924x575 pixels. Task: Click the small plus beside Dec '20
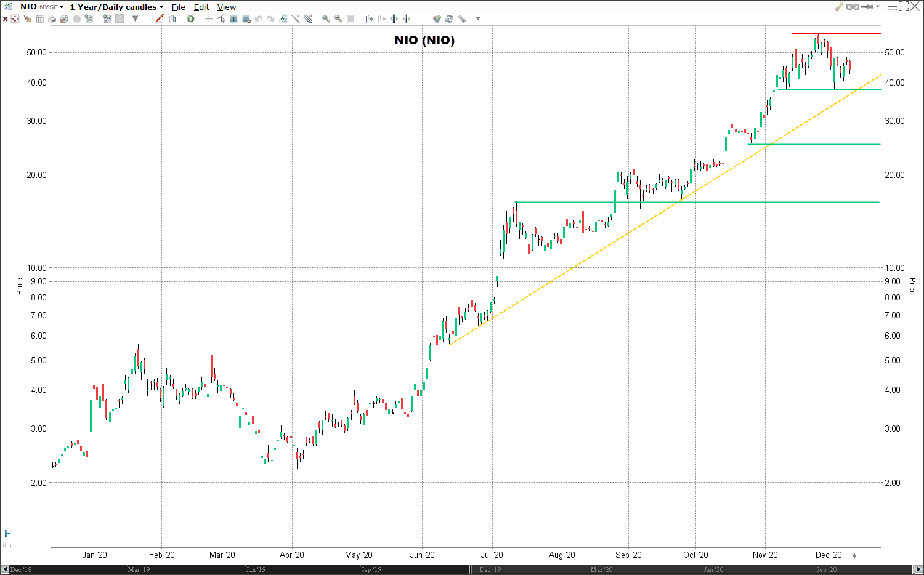(x=854, y=555)
